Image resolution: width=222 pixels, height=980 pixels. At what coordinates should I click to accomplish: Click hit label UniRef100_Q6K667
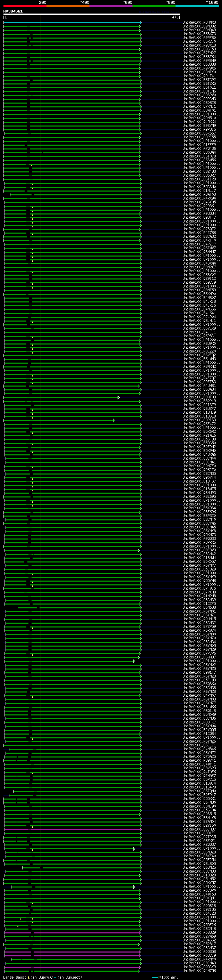click(199, 133)
